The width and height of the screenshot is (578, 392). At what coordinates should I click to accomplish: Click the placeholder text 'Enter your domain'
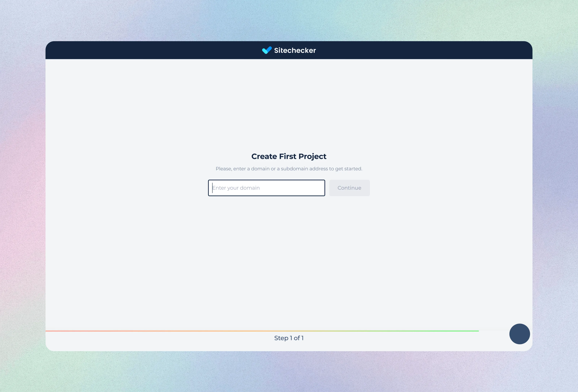236,188
